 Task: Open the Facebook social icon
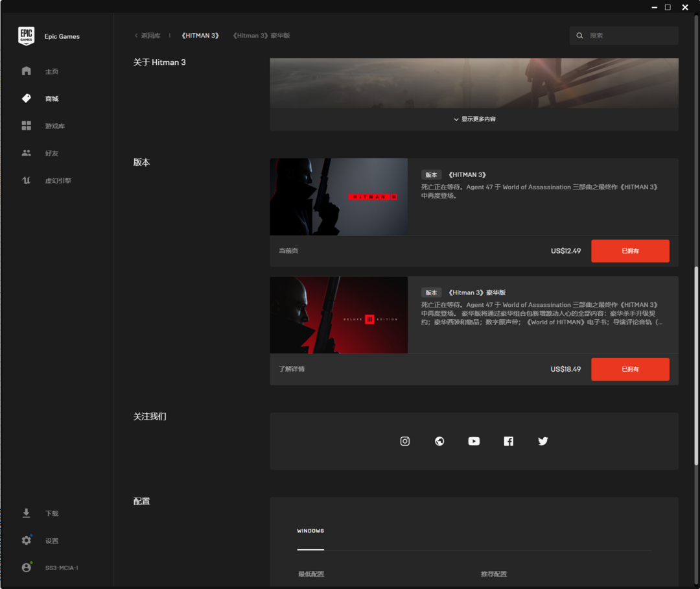point(509,441)
